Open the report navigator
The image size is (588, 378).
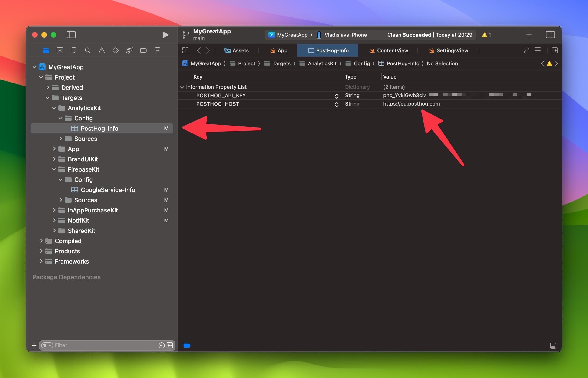coord(158,51)
